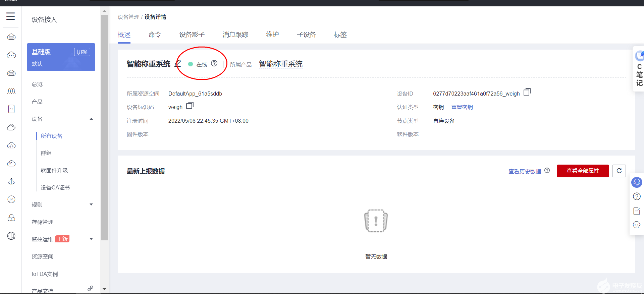
Task: Open the 设备影子 tab
Action: 192,35
